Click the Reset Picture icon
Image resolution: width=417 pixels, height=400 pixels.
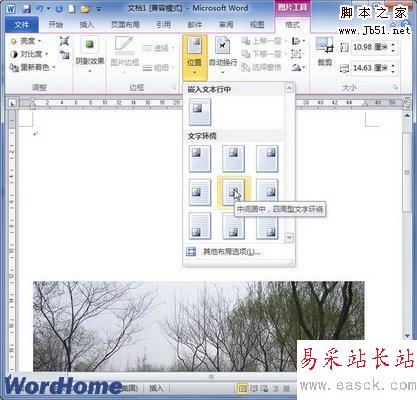pos(64,54)
